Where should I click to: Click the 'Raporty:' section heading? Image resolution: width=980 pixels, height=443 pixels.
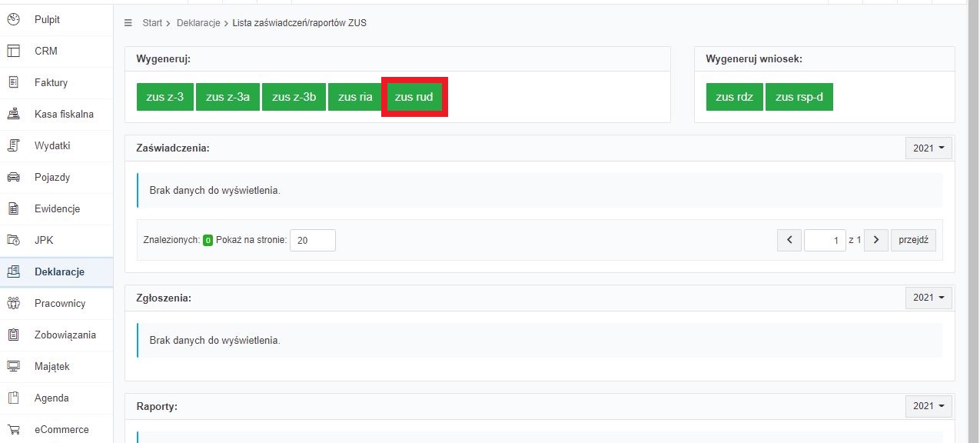tap(157, 406)
